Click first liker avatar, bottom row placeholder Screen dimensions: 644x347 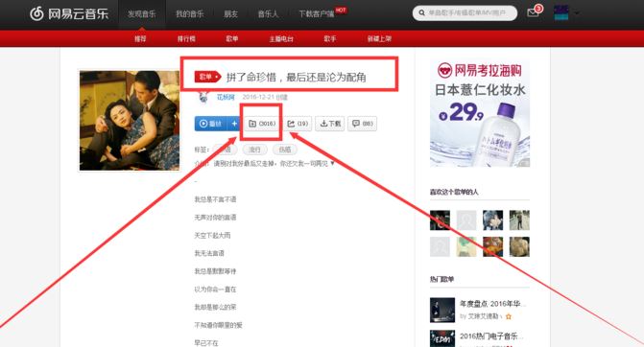coord(440,247)
